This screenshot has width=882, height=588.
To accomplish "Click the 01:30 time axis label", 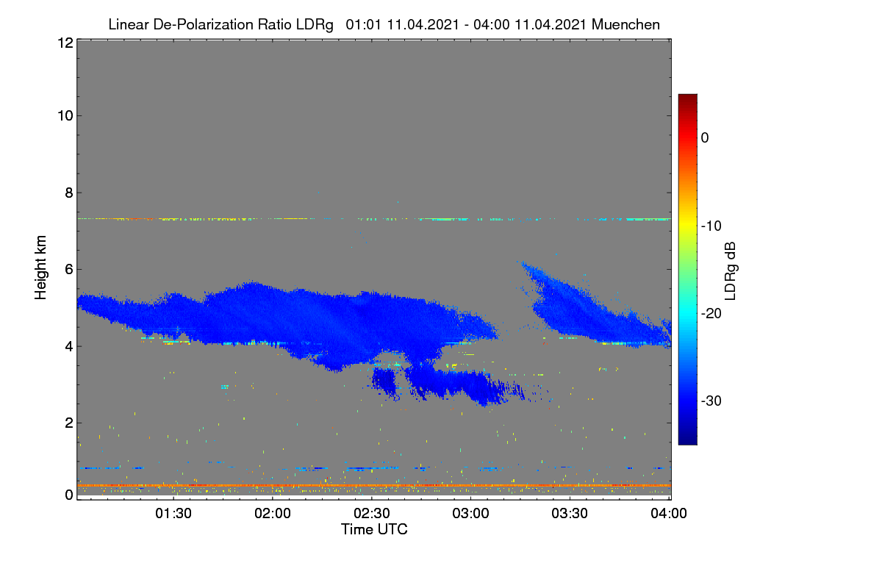I will (173, 514).
